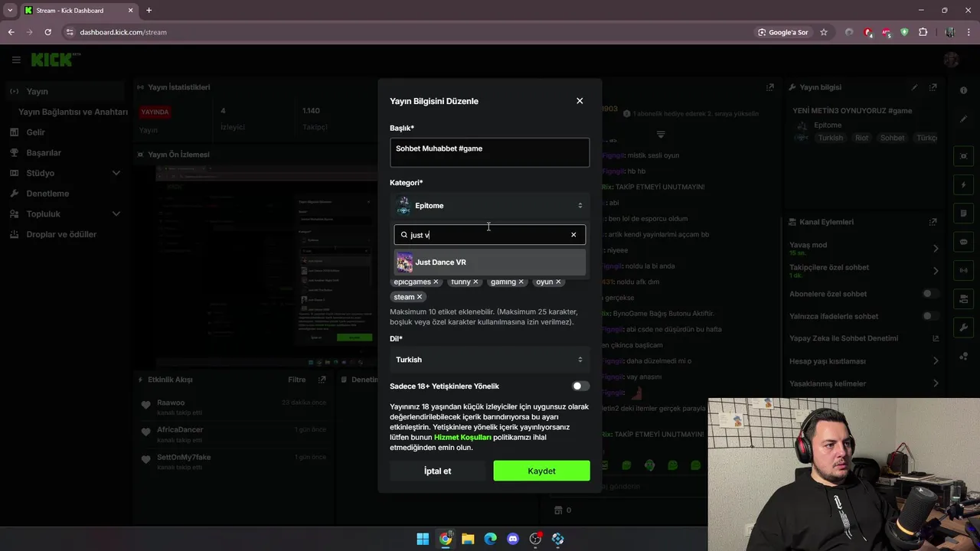Toggle the chat bubble icon in right toolbar
The image size is (980, 551).
(963, 241)
